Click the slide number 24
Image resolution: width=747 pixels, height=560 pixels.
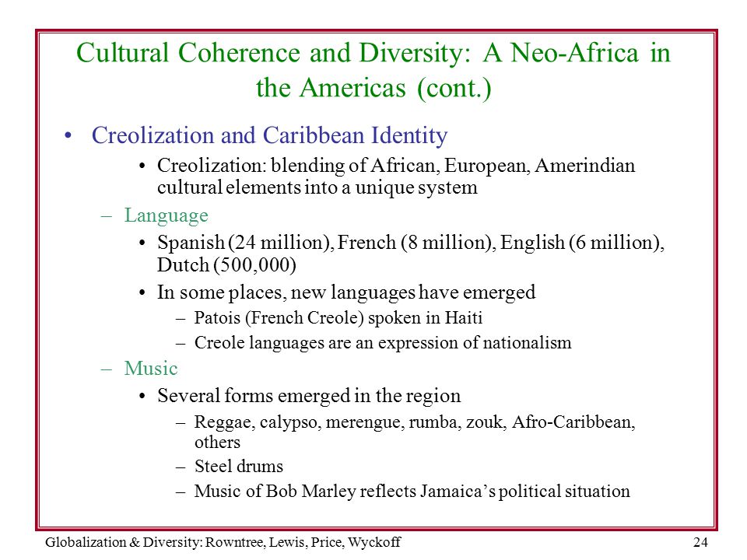pyautogui.click(x=700, y=542)
